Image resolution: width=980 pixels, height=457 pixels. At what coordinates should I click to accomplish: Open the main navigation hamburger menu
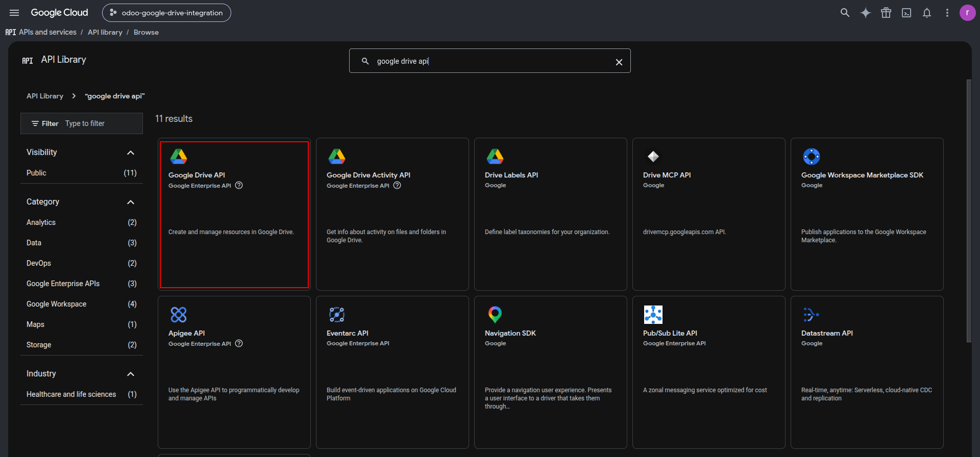click(x=14, y=13)
